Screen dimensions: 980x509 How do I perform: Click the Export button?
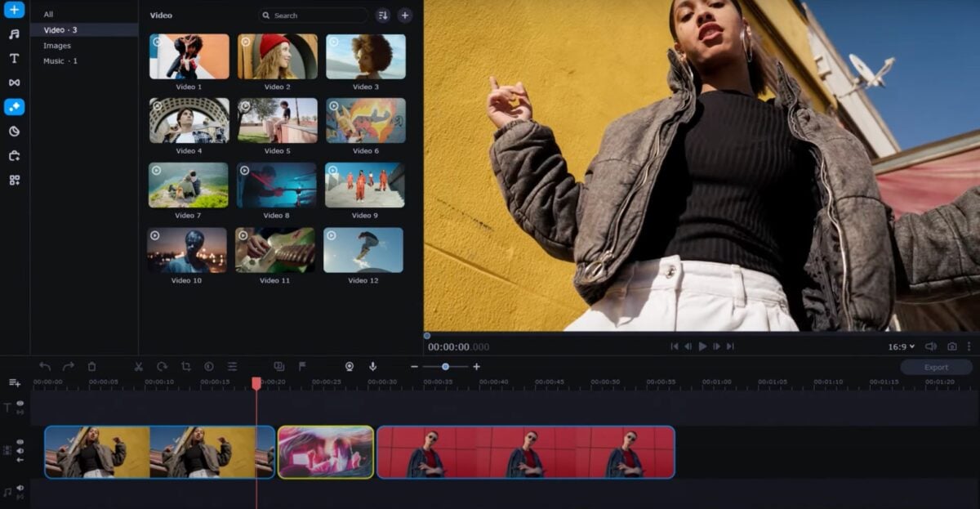click(x=936, y=368)
